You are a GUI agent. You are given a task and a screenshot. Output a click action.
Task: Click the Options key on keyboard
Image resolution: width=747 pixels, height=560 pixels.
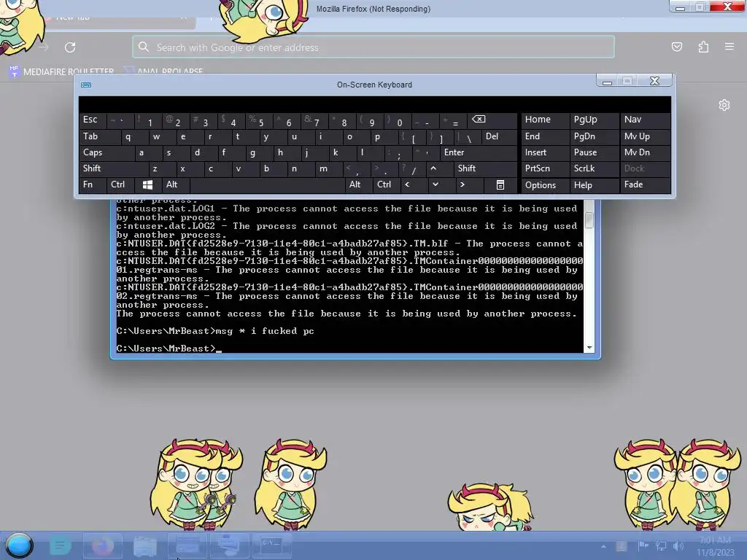tap(545, 185)
